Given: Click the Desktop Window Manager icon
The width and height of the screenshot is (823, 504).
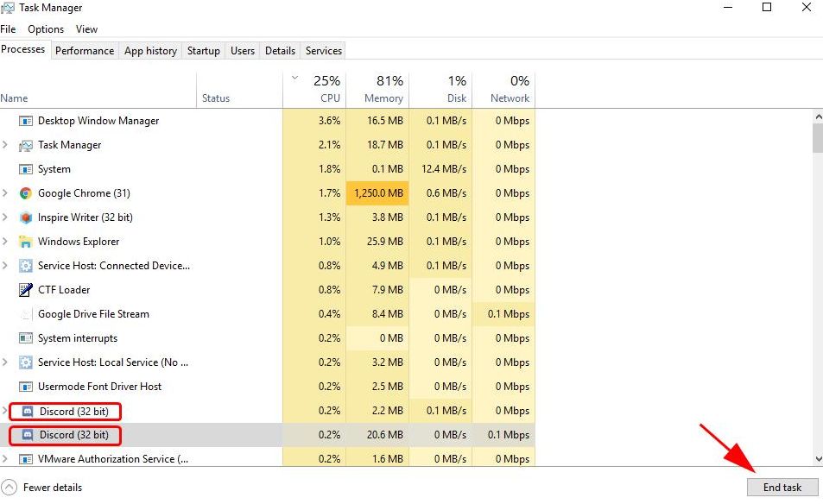Looking at the screenshot, I should pyautogui.click(x=26, y=121).
